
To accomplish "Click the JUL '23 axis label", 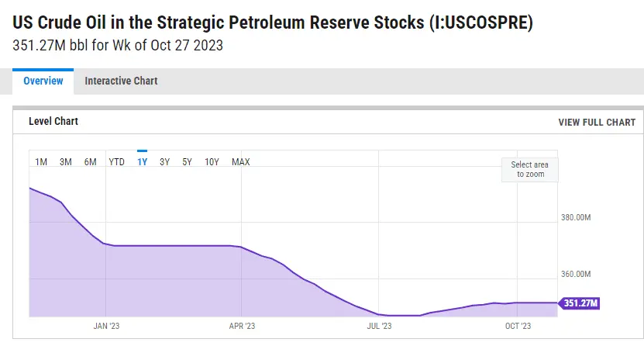I will [379, 326].
